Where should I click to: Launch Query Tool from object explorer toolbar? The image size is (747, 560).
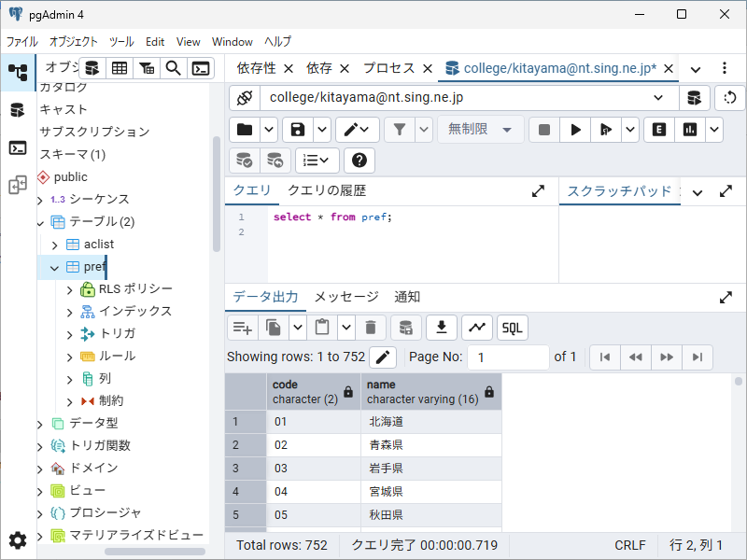tap(92, 68)
